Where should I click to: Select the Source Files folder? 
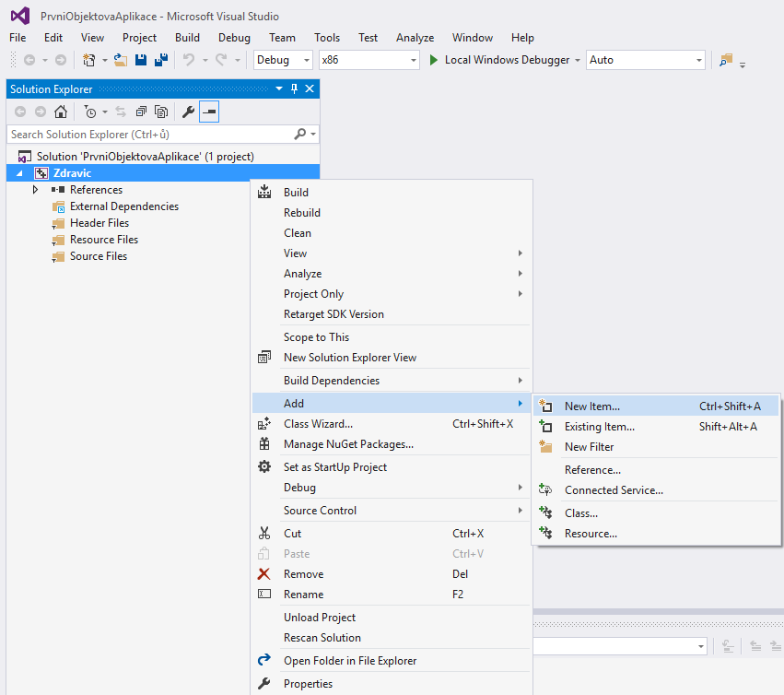pyautogui.click(x=99, y=255)
